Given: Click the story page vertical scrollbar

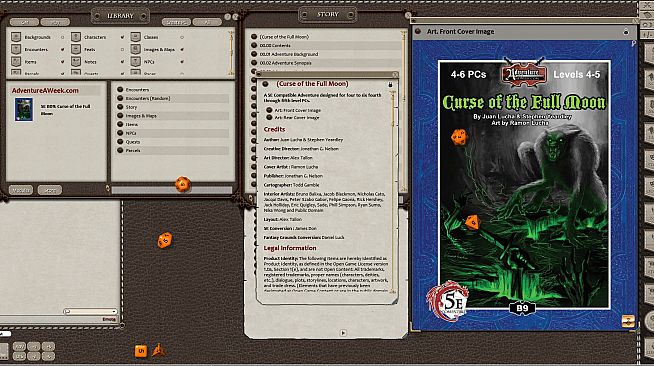Looking at the screenshot, I should pos(392,192).
